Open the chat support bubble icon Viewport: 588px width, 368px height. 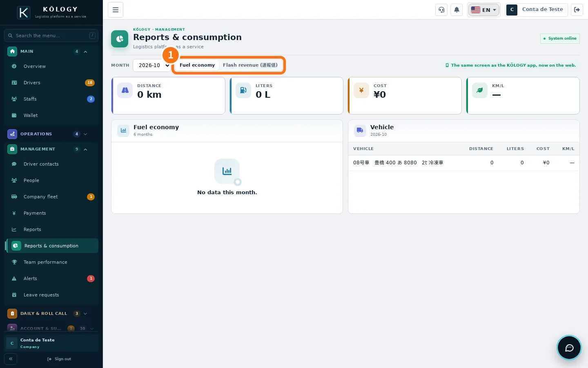tap(569, 348)
